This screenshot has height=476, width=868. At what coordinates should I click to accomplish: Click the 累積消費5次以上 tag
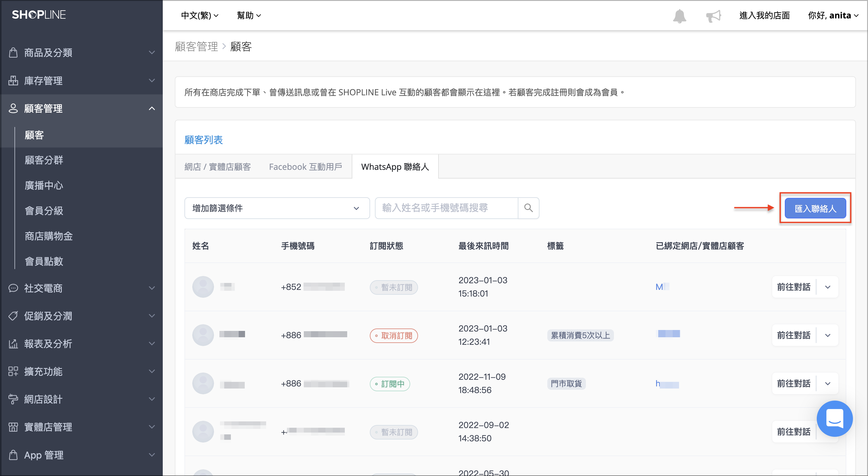(580, 335)
